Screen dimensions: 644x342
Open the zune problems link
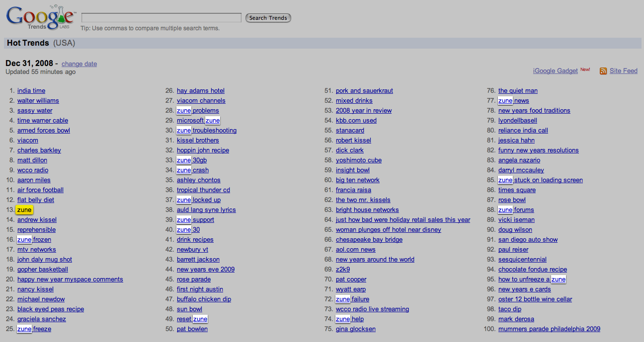click(198, 111)
